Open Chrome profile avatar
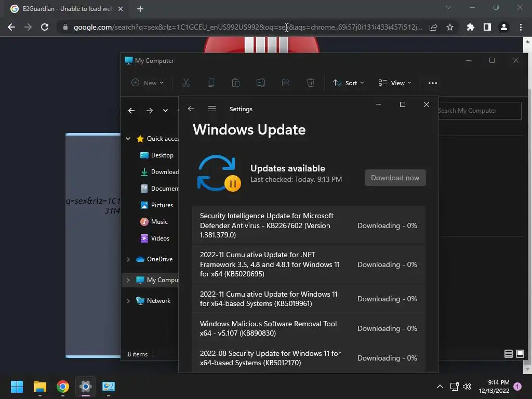Image resolution: width=532 pixels, height=399 pixels. click(504, 27)
